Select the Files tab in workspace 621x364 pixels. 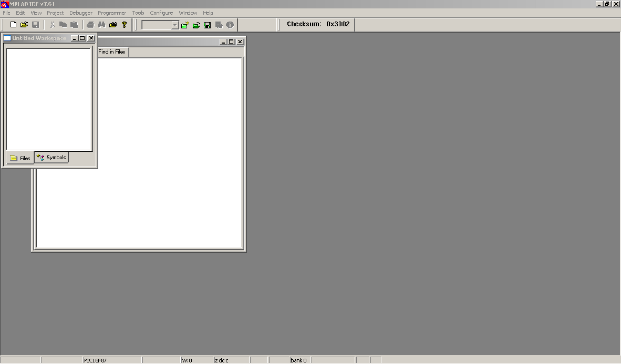point(20,158)
